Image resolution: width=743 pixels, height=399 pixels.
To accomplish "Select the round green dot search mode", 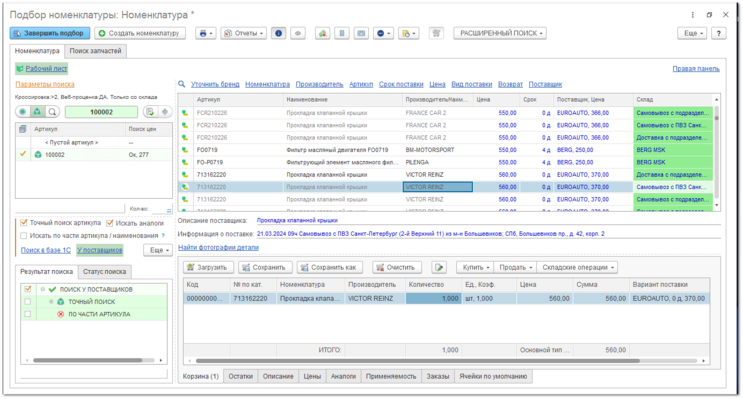I will [x=22, y=112].
